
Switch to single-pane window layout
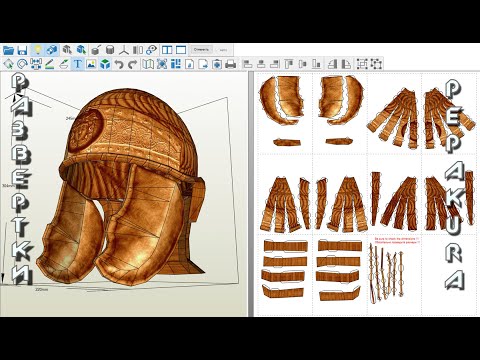tap(181, 50)
